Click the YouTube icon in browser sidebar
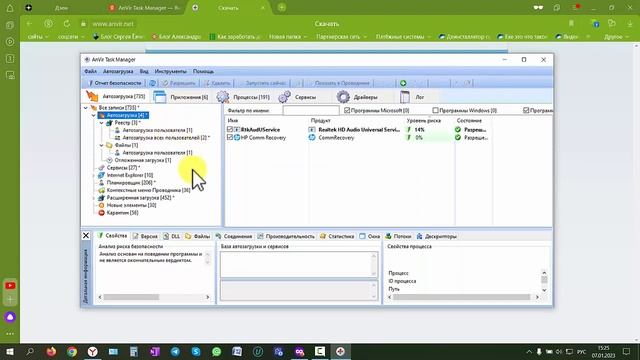 click(x=10, y=286)
